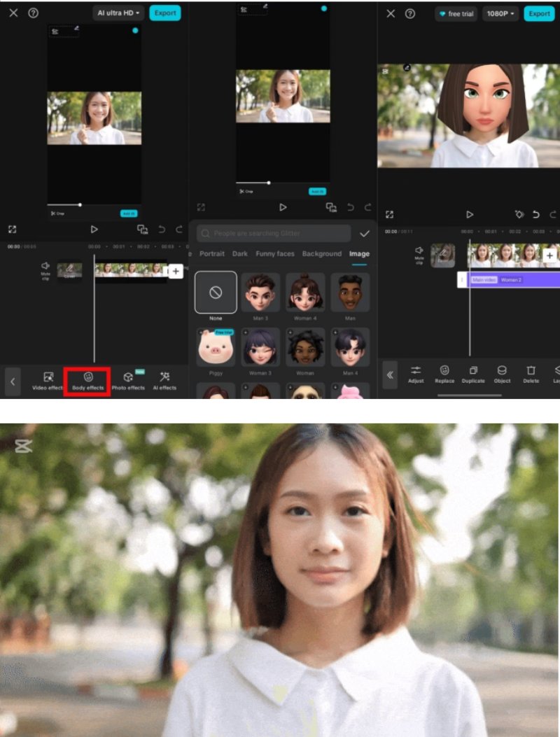The height and width of the screenshot is (737, 560).
Task: Switch to the Funny faces tab
Action: pyautogui.click(x=275, y=253)
